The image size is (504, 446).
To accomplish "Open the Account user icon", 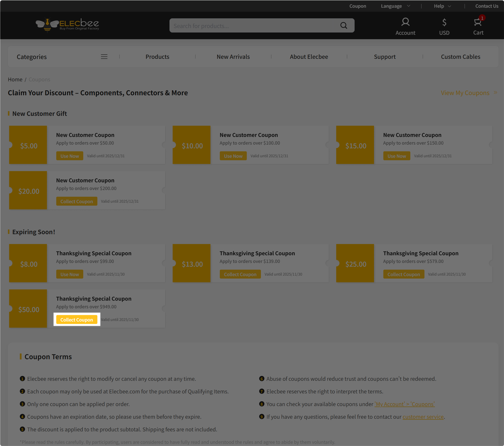I will click(x=405, y=22).
